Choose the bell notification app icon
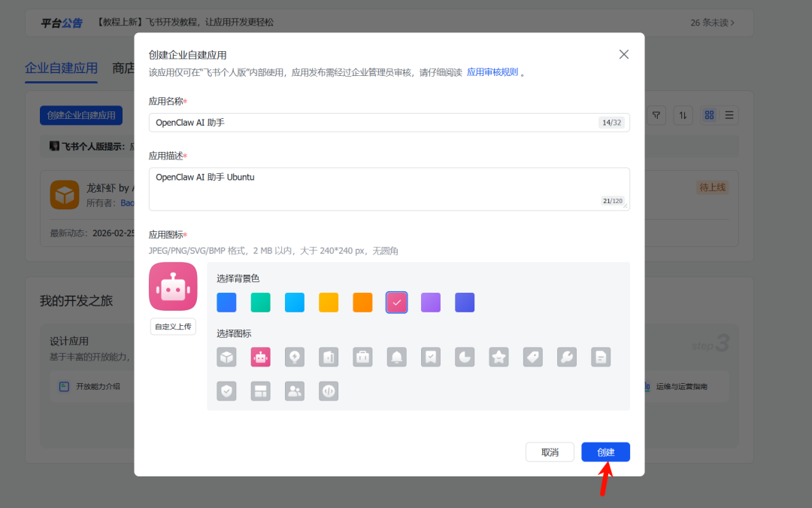 (x=397, y=357)
